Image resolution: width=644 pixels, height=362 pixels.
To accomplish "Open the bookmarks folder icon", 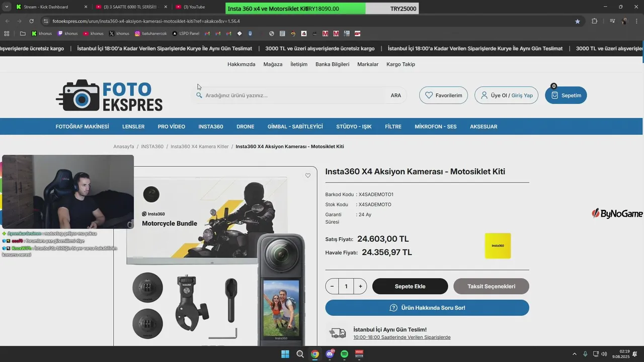I will (23, 34).
